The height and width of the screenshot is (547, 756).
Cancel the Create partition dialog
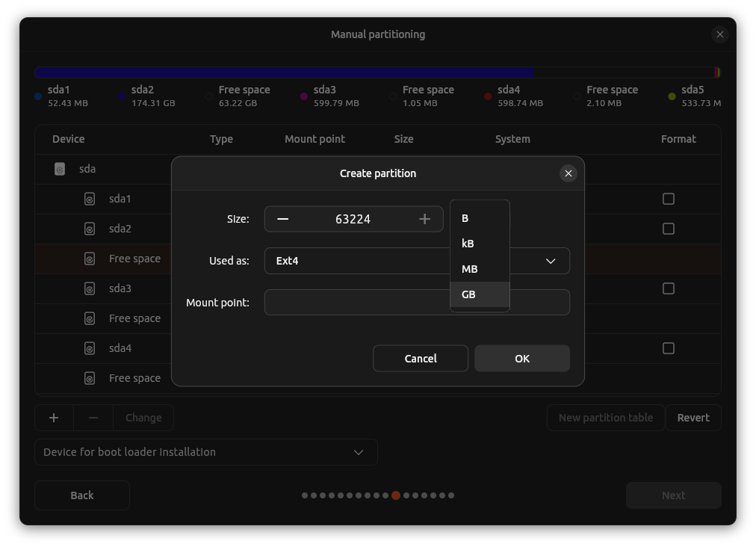[421, 359]
